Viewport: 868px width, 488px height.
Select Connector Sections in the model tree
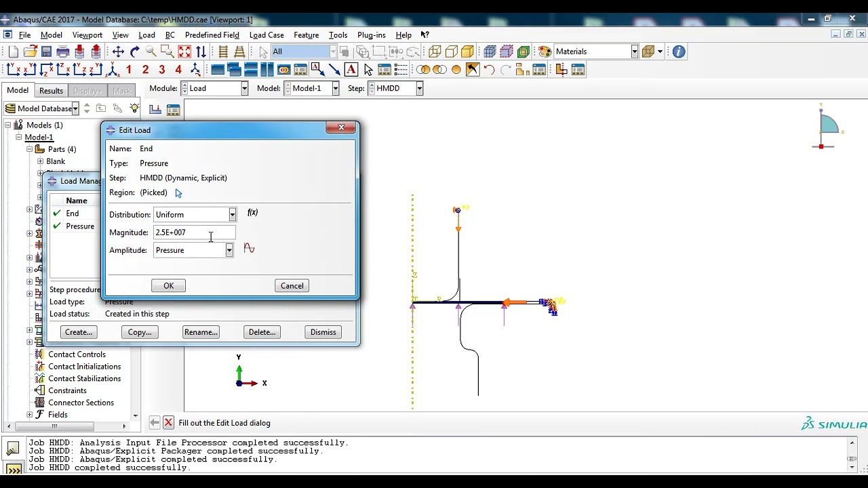coord(81,403)
